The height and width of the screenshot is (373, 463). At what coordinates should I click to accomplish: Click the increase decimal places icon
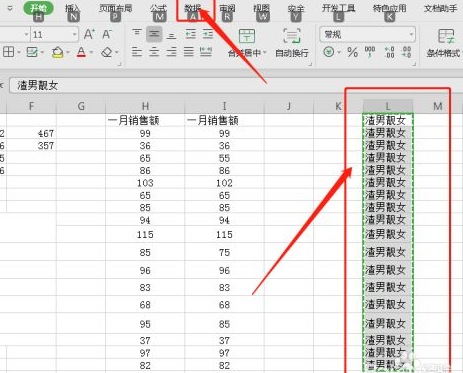coord(389,52)
